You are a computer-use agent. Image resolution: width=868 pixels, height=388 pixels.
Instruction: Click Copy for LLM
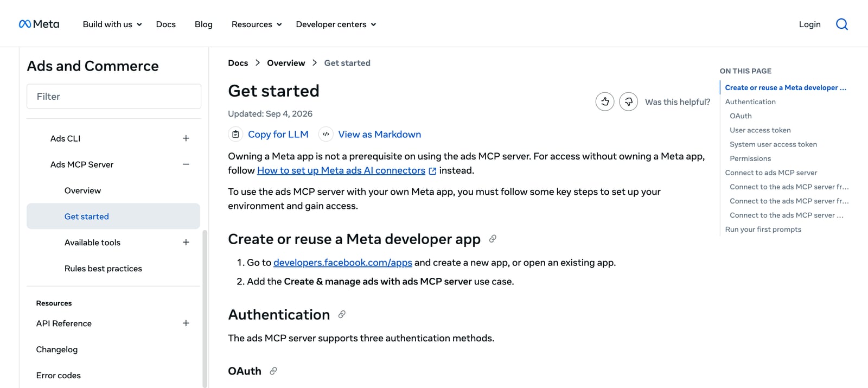(x=278, y=134)
